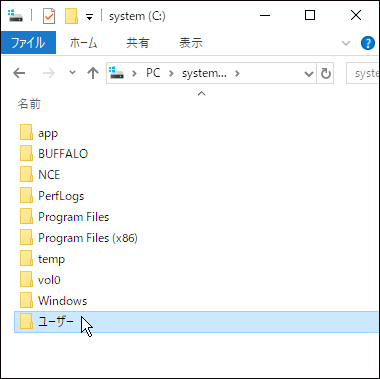Select the BUFFALO folder
The height and width of the screenshot is (379, 380).
[63, 154]
